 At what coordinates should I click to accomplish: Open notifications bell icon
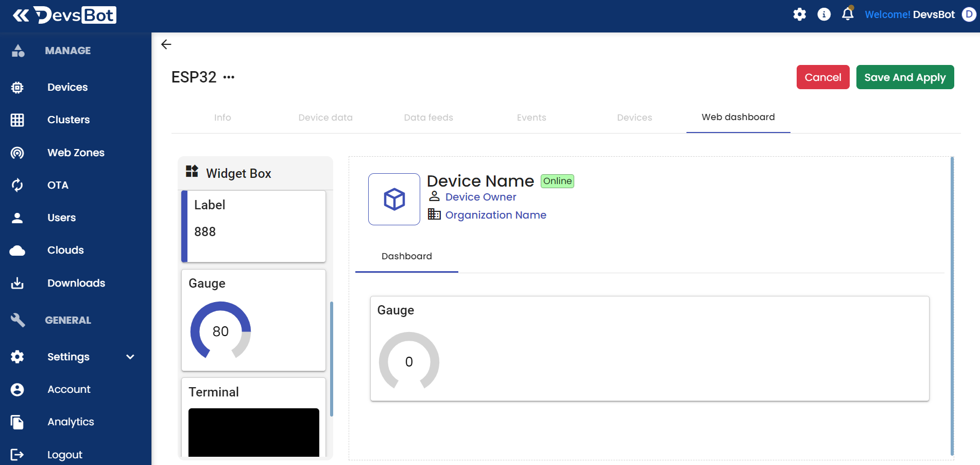click(848, 14)
